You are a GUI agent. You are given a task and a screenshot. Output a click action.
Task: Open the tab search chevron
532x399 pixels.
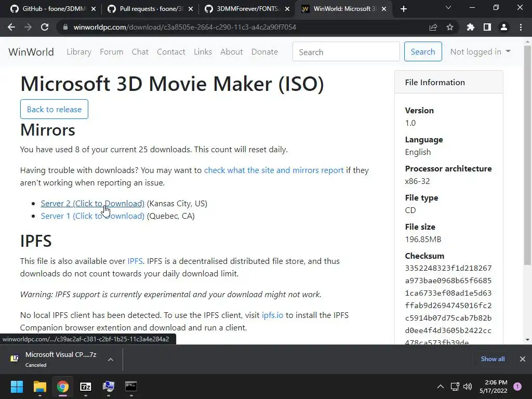(448, 7)
